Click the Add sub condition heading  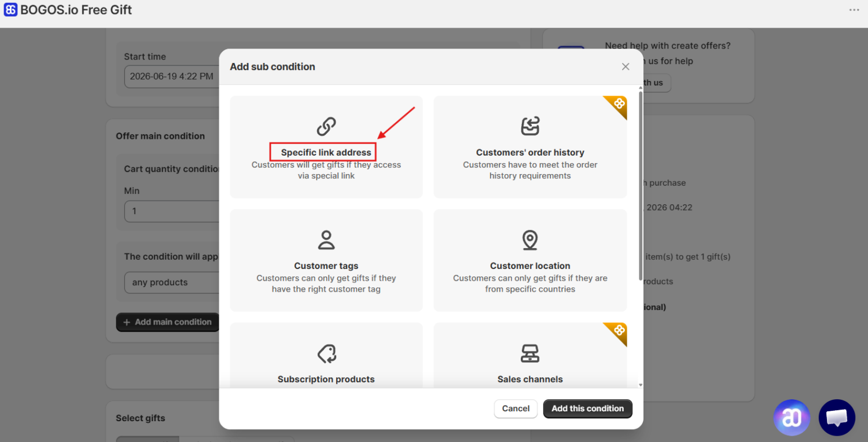pyautogui.click(x=273, y=67)
